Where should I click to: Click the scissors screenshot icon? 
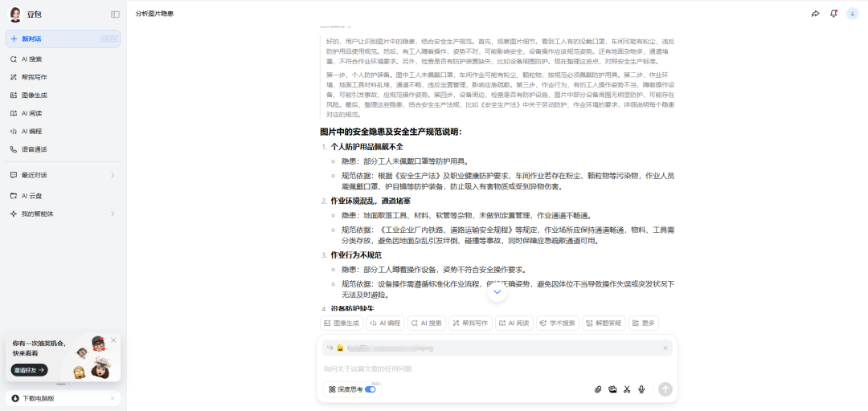click(x=627, y=389)
